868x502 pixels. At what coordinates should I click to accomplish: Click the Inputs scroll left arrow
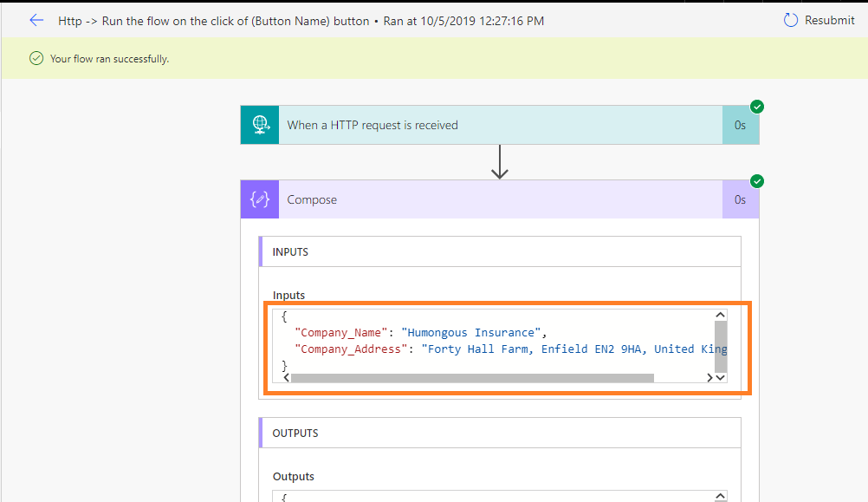[286, 377]
